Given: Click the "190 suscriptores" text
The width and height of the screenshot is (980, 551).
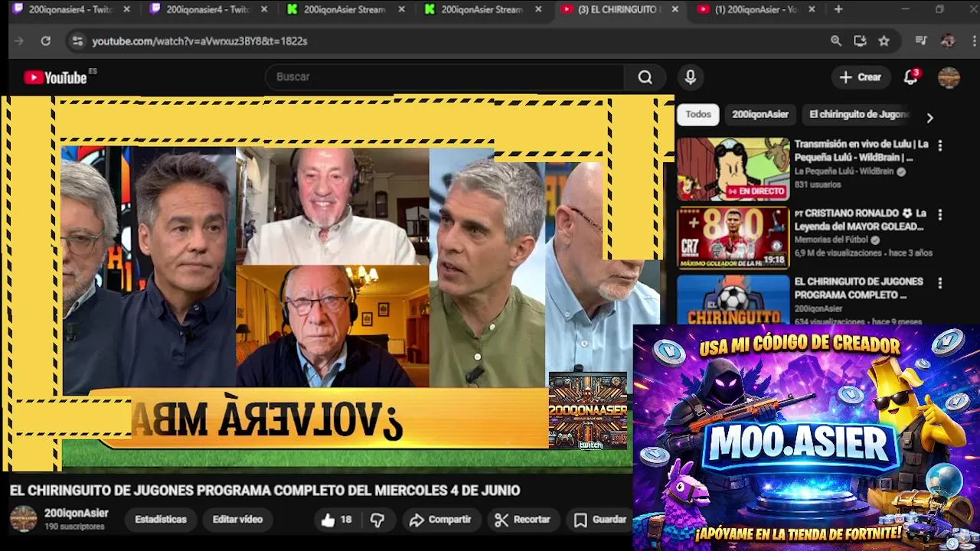Looking at the screenshot, I should pos(74,527).
